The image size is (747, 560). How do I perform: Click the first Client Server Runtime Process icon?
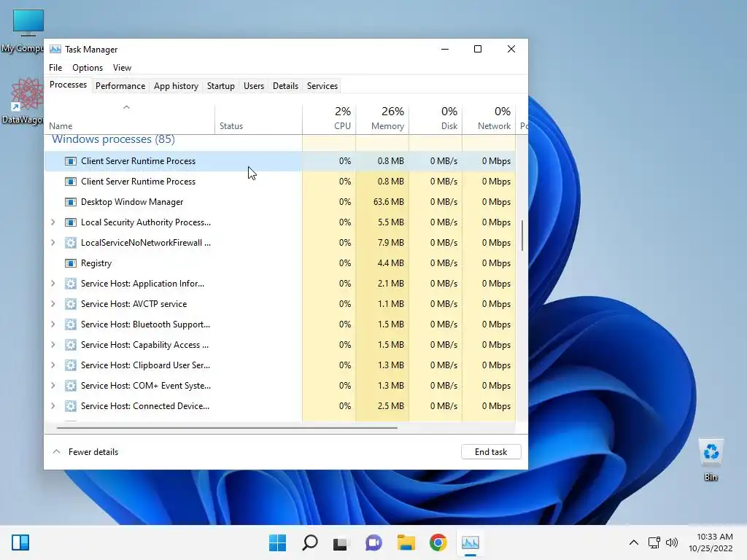[x=71, y=161]
